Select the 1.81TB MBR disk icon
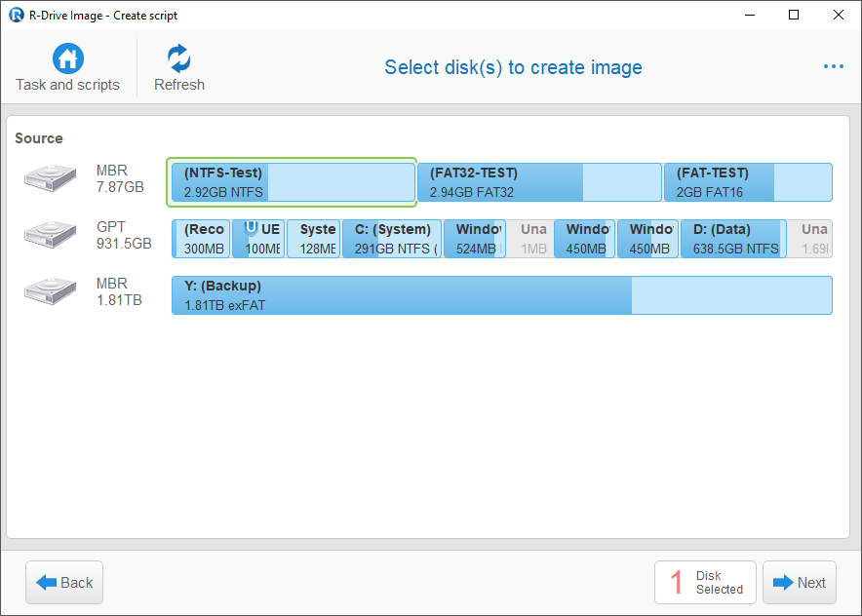 50,291
